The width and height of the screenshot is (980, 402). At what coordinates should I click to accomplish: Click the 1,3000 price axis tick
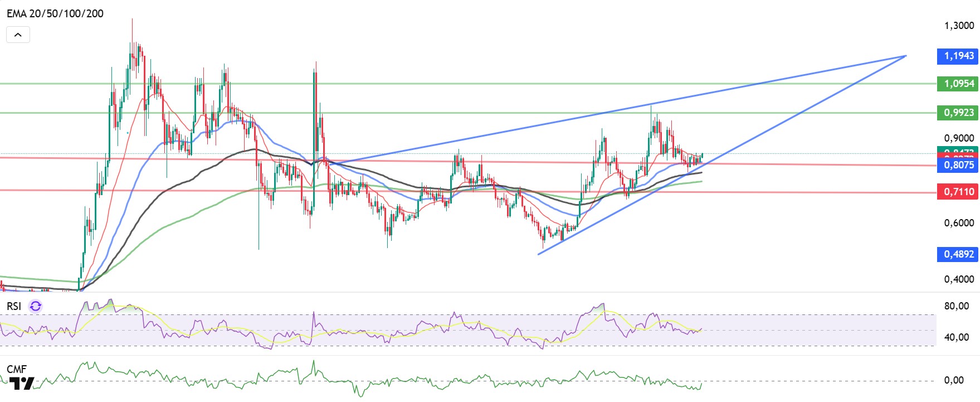[959, 26]
